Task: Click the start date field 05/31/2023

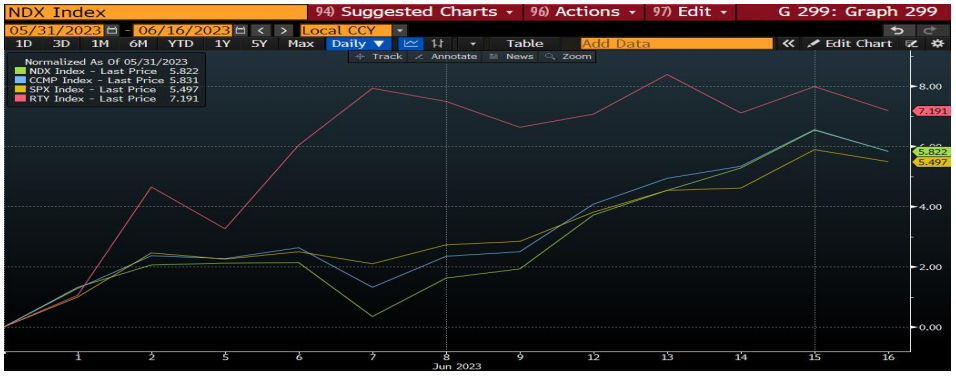Action: click(x=55, y=30)
